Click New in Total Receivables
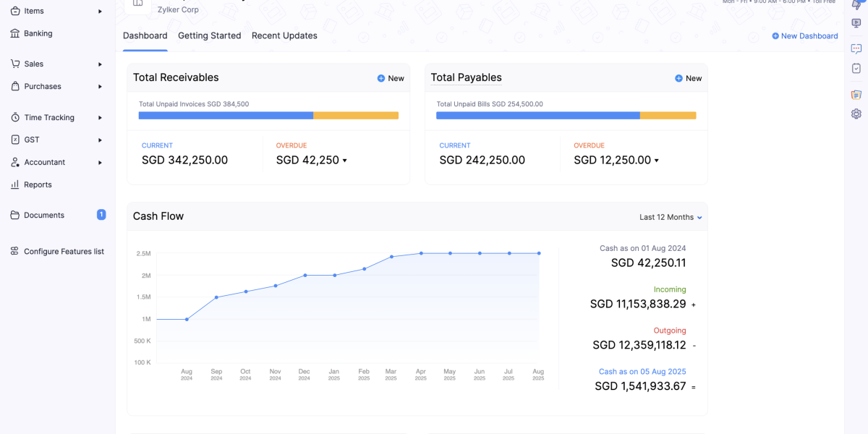Screen dimensions: 868x434 click(x=391, y=78)
